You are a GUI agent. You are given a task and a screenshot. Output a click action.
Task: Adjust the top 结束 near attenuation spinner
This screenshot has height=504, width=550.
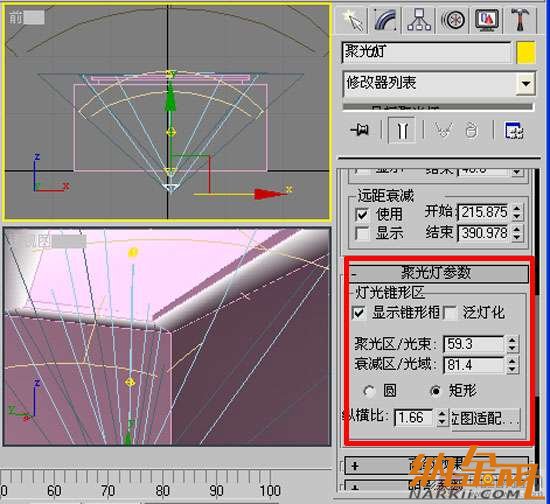tap(517, 171)
